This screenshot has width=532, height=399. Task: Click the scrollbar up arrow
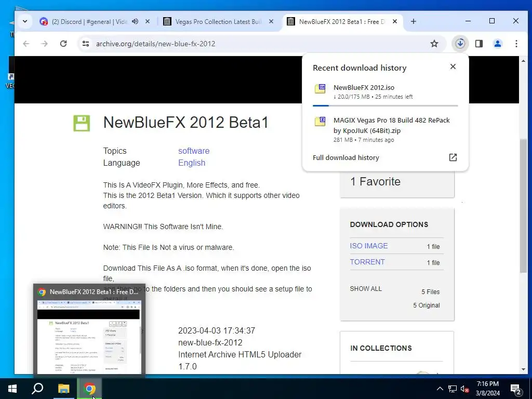[x=523, y=61]
